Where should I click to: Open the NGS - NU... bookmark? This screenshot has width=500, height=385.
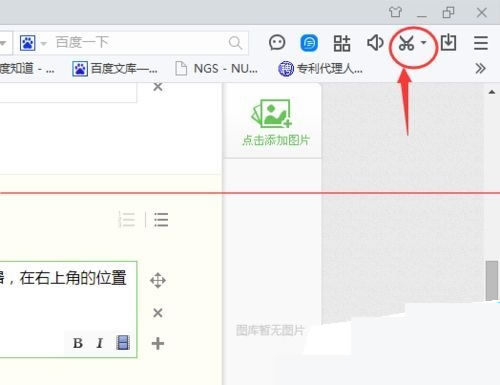217,69
